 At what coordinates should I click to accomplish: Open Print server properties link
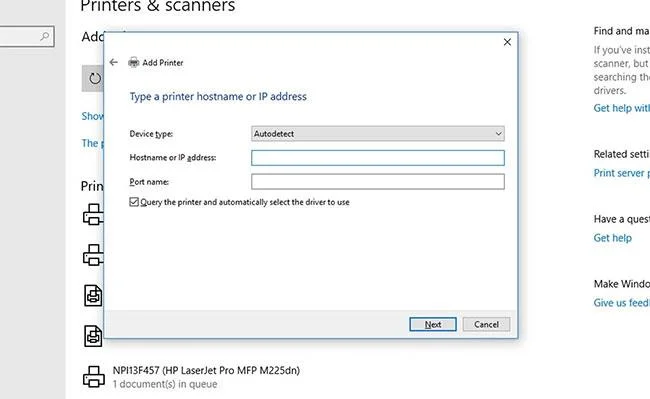(x=621, y=173)
